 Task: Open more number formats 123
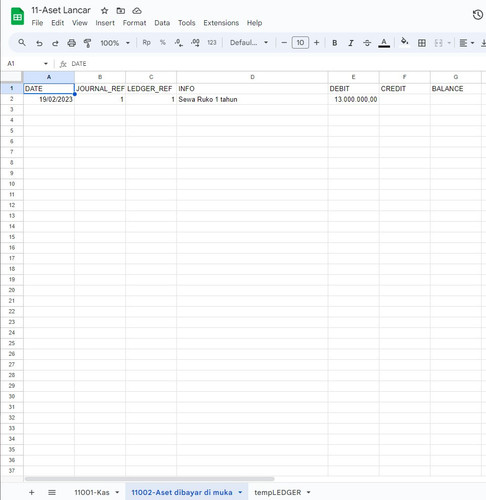coord(212,43)
